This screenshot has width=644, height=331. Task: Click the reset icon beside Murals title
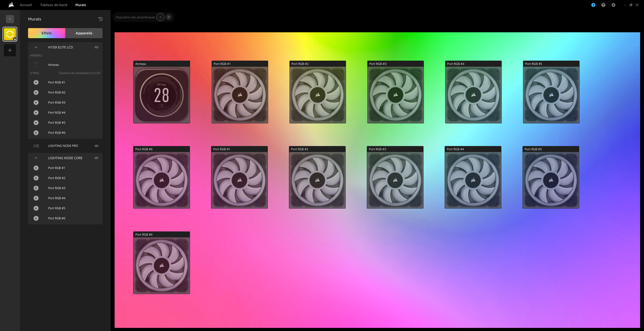[100, 19]
